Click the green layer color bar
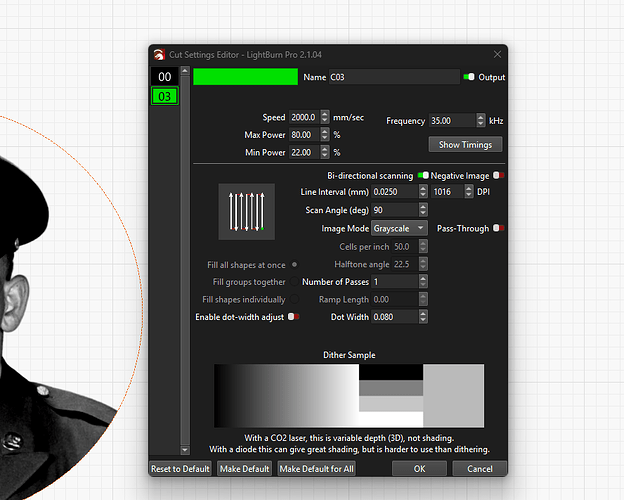The width and height of the screenshot is (624, 500). 246,77
